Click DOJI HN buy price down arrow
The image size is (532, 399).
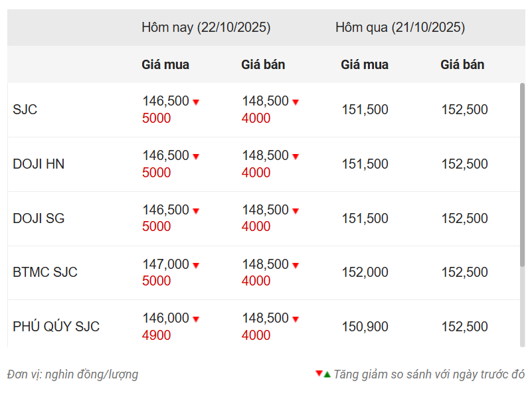pos(196,157)
